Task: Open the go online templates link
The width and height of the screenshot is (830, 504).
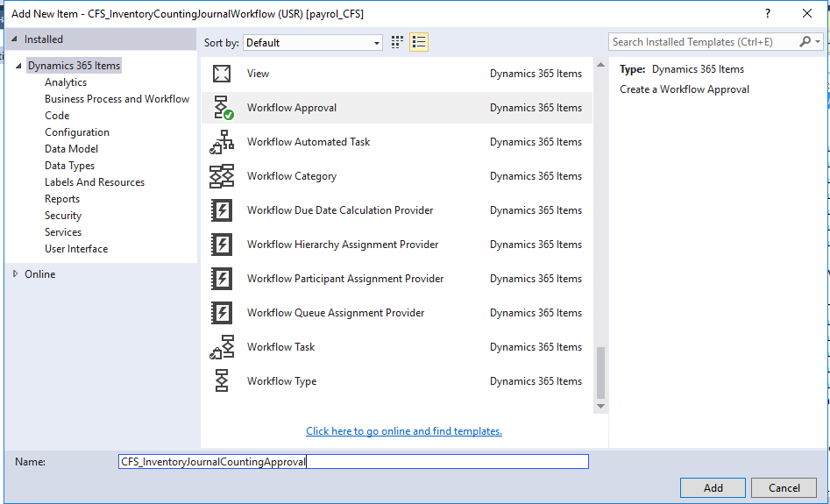Action: pyautogui.click(x=404, y=431)
